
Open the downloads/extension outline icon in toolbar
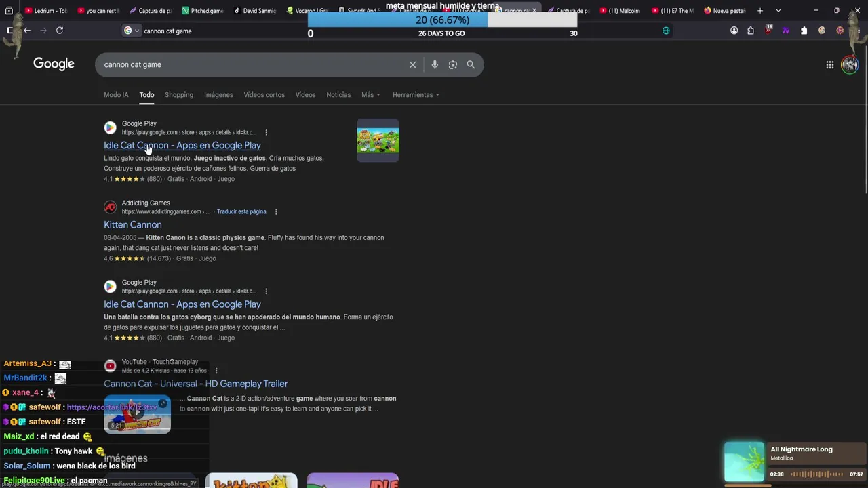751,30
